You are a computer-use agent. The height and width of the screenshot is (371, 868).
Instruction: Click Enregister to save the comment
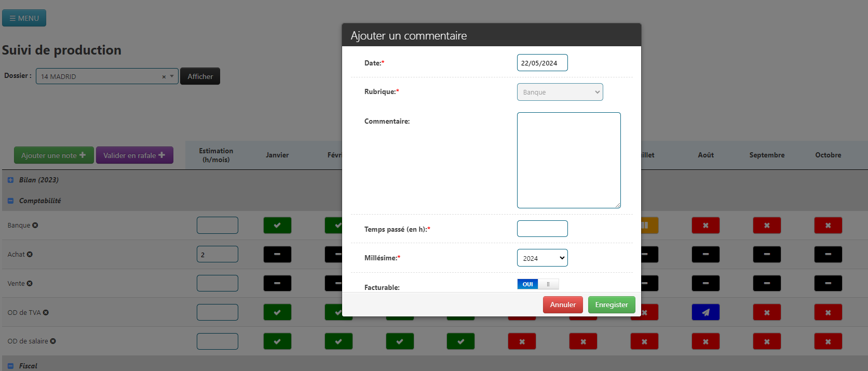611,305
